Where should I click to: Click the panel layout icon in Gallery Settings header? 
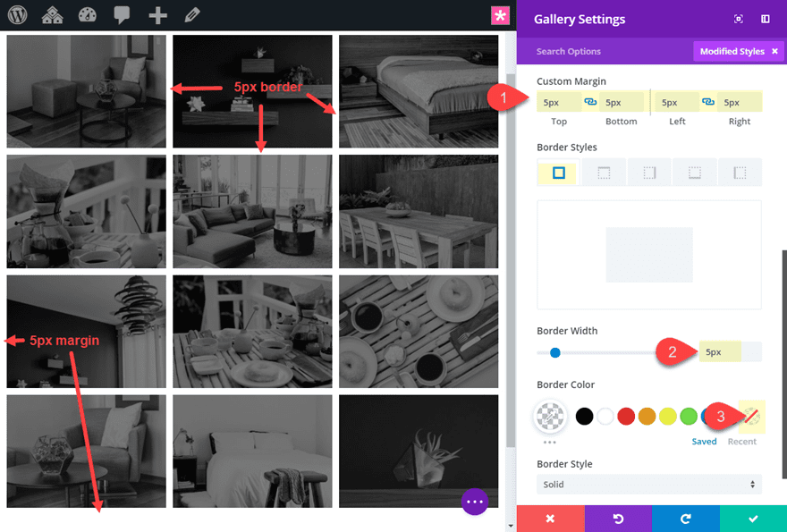tap(766, 18)
